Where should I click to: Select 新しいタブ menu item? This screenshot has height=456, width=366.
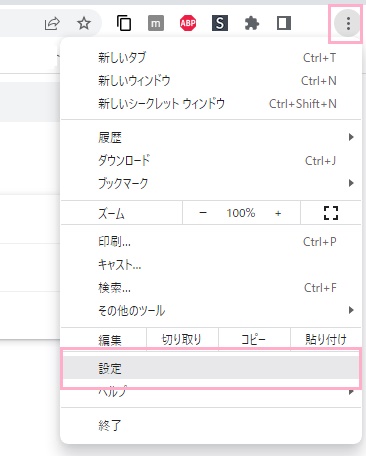(211, 58)
